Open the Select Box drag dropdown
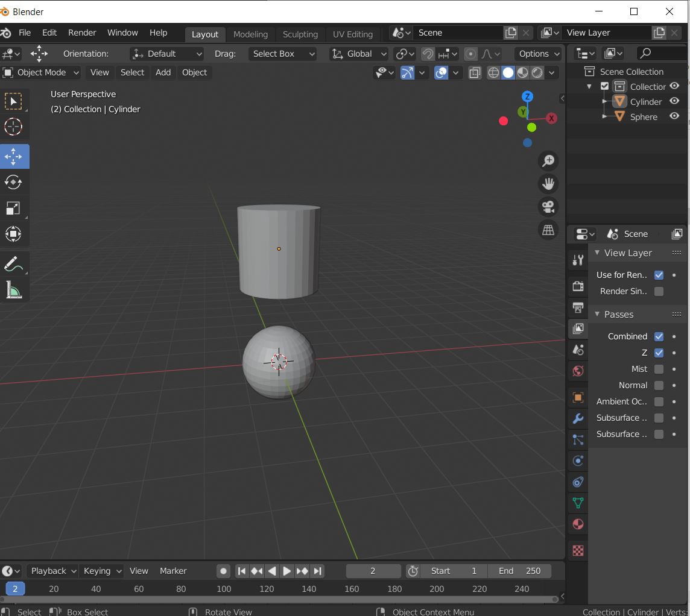Viewport: 690px width, 616px height. [x=283, y=54]
